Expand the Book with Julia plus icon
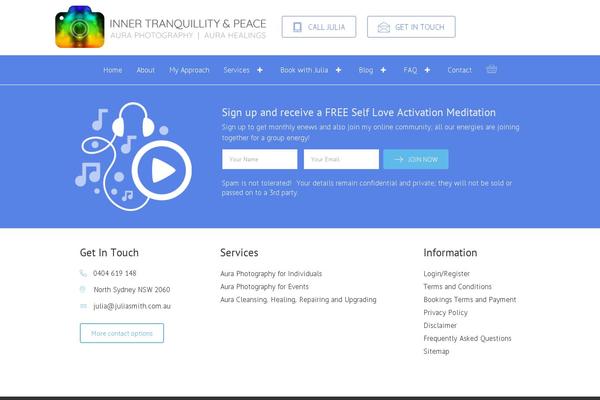This screenshot has width=600, height=400. [338, 70]
